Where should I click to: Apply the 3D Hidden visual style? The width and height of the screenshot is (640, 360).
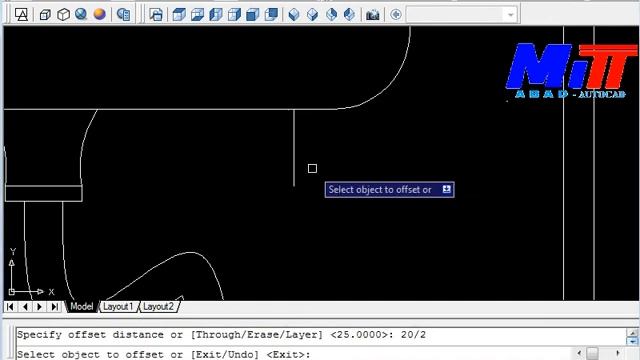click(x=63, y=15)
